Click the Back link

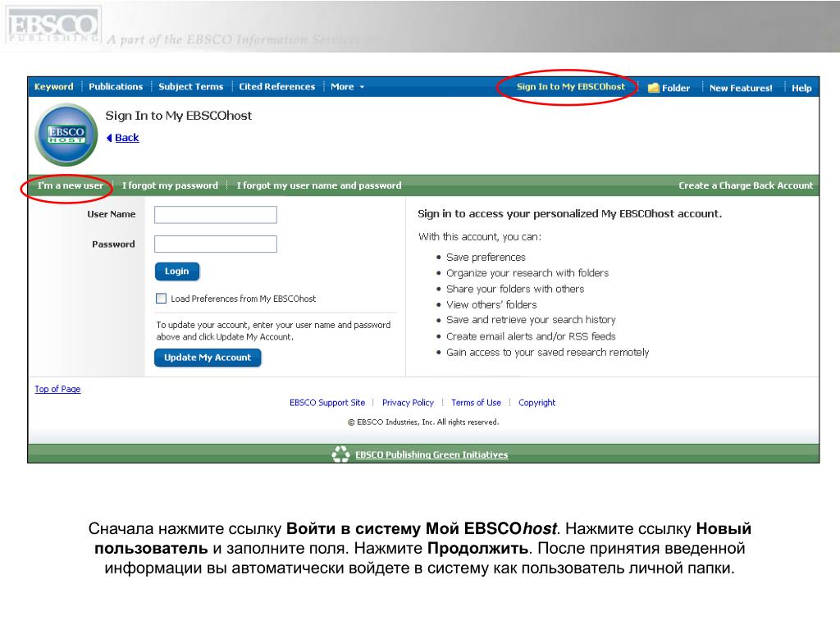(x=127, y=138)
